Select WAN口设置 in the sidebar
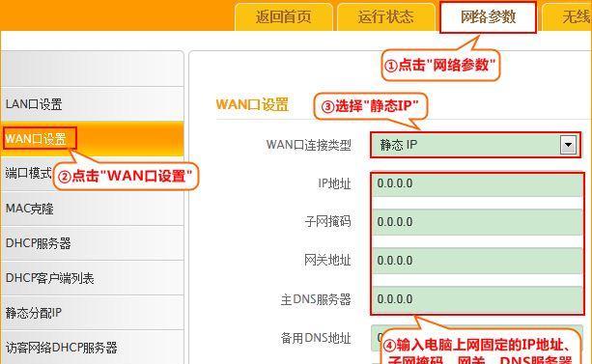592x364 pixels. tap(92, 139)
